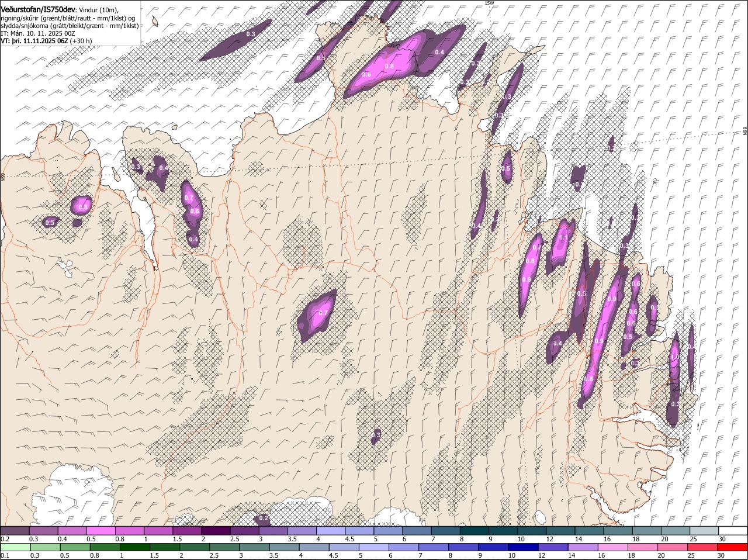Click the N99 latitude label on the left edge
This screenshot has width=748, height=560.
pyautogui.click(x=3, y=176)
